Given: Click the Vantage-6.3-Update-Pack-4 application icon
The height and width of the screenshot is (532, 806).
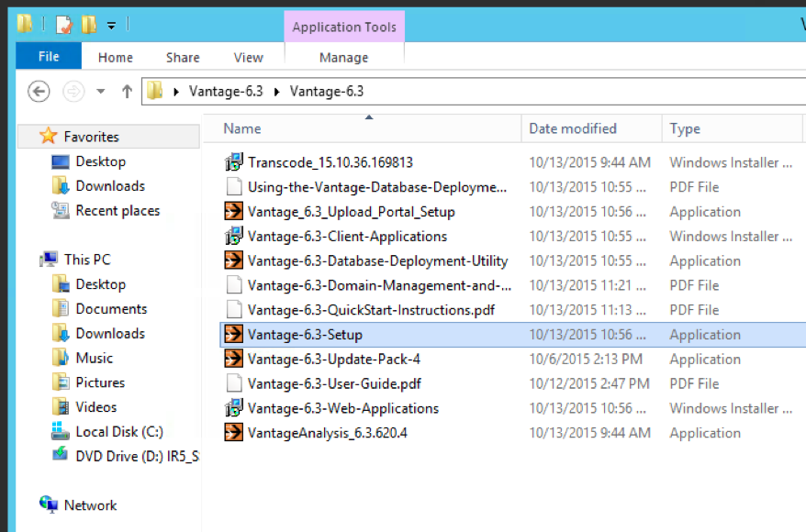Looking at the screenshot, I should pyautogui.click(x=234, y=359).
